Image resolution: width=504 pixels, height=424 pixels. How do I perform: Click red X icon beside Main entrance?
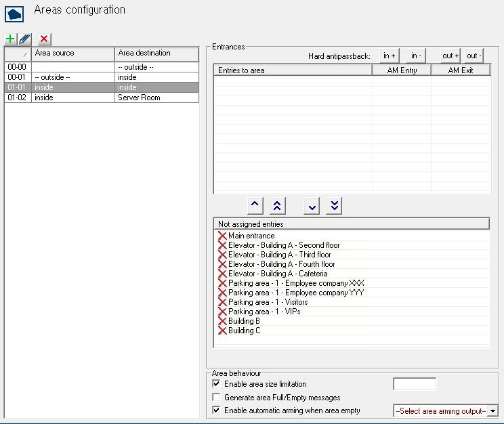[222, 236]
